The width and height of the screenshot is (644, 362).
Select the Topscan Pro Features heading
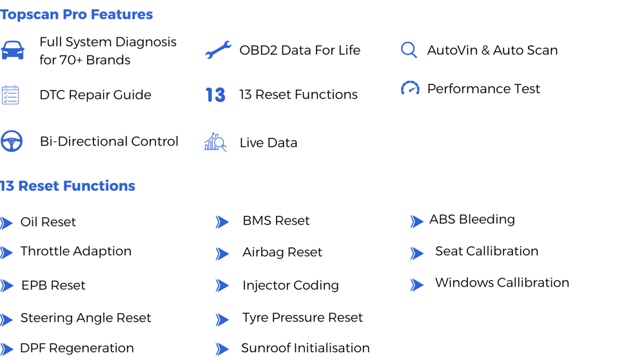click(77, 14)
